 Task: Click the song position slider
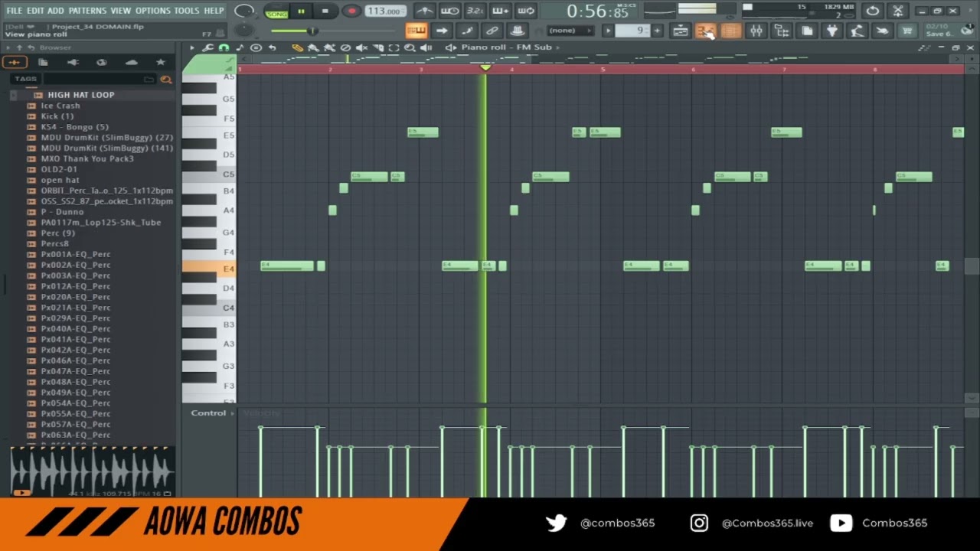click(x=333, y=31)
